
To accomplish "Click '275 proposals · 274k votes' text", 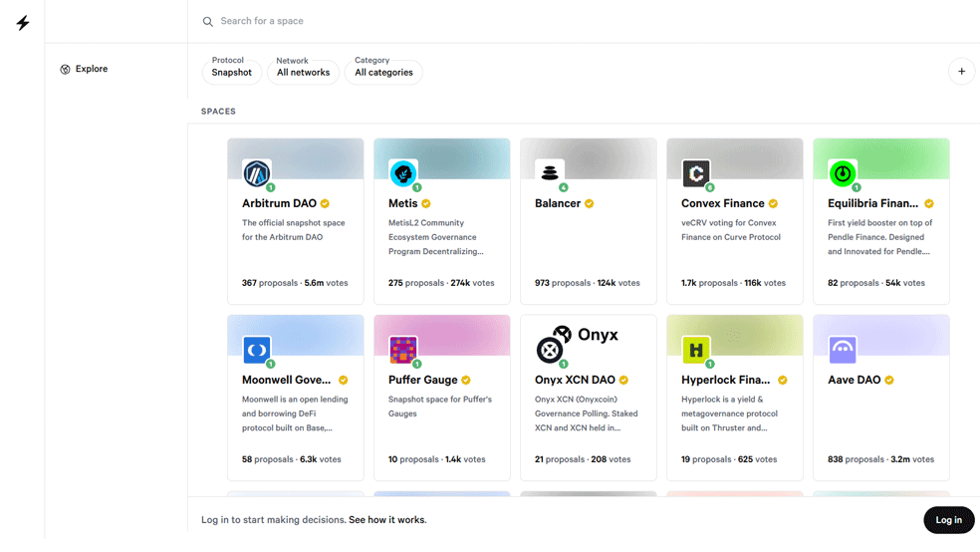I will [x=441, y=283].
